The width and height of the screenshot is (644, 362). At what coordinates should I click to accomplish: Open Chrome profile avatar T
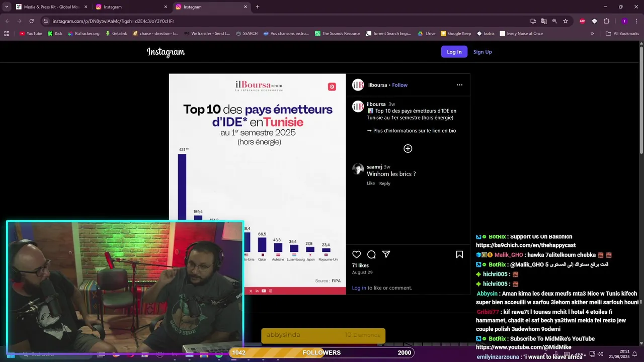pyautogui.click(x=624, y=21)
